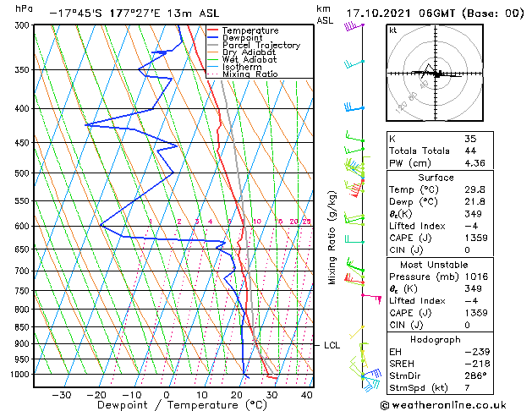
Task: Click the StmDir 286° value
Action: pyautogui.click(x=476, y=375)
